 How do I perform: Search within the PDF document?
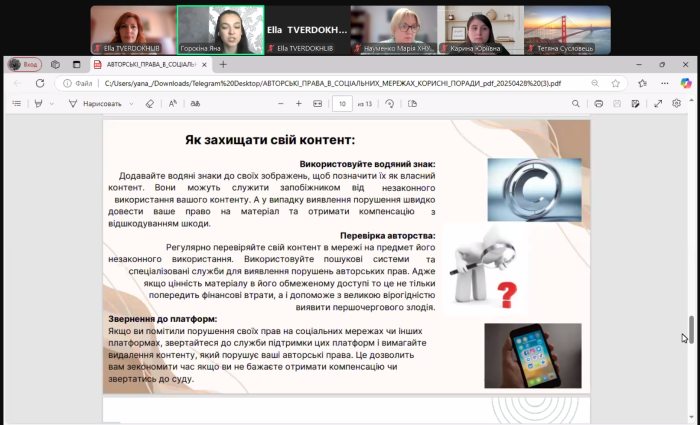point(575,103)
